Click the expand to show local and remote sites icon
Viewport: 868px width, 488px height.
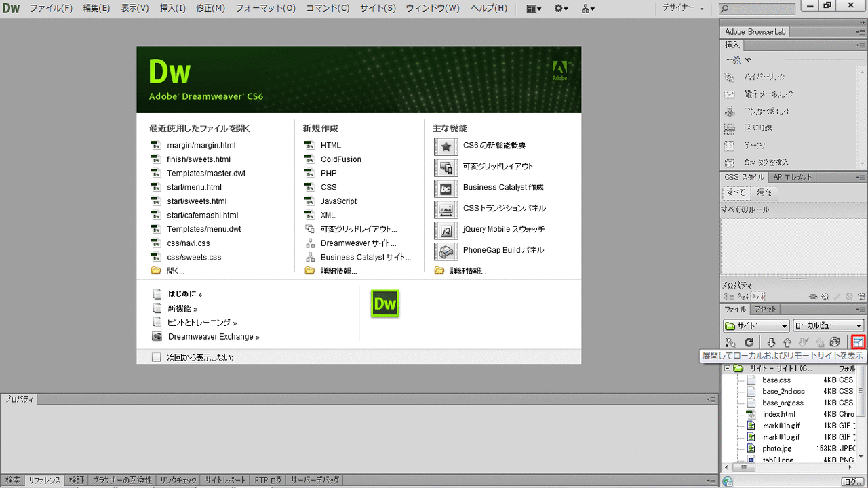[859, 342]
